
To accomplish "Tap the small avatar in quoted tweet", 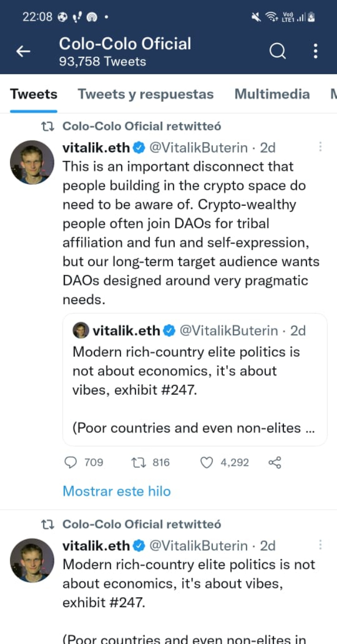I will click(x=81, y=330).
